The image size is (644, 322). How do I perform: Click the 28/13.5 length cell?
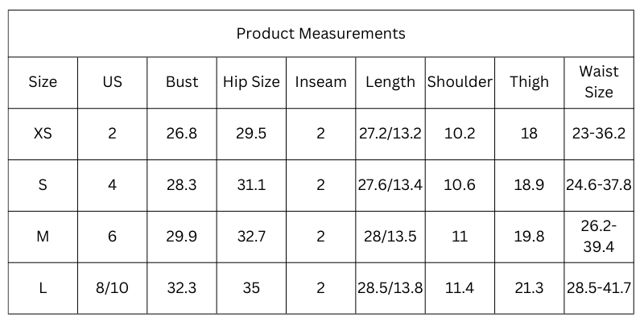click(x=390, y=237)
